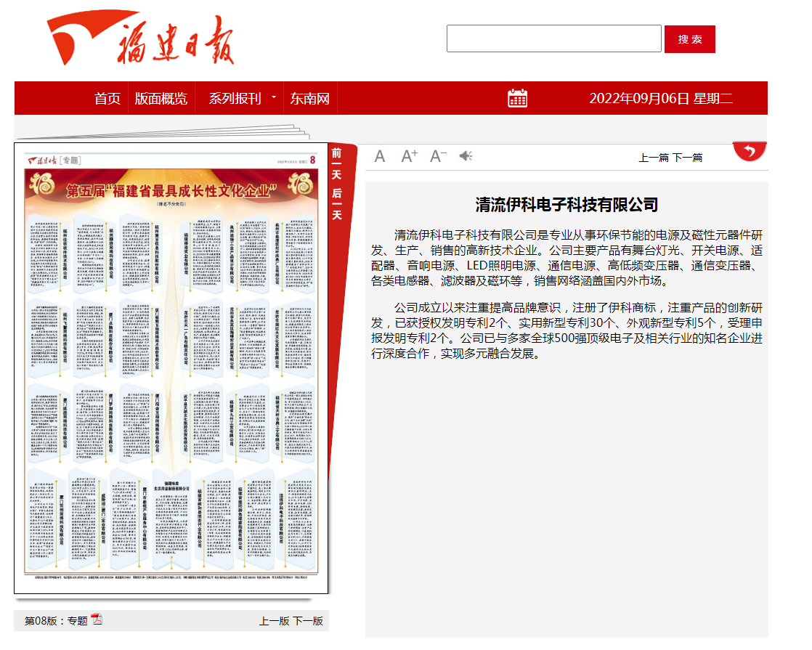Go to 首页 in the navigation bar
The image size is (812, 650).
coord(107,98)
